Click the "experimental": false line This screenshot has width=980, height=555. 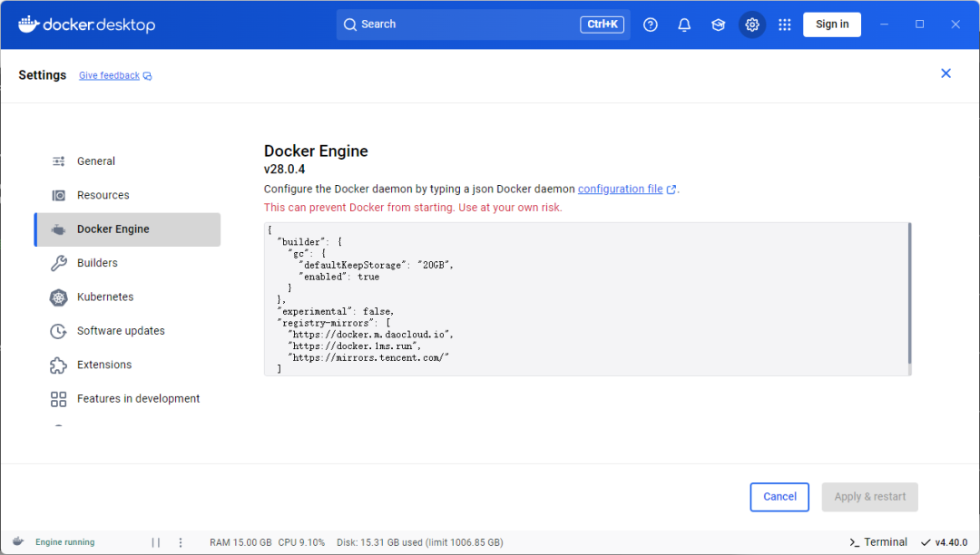tap(335, 312)
